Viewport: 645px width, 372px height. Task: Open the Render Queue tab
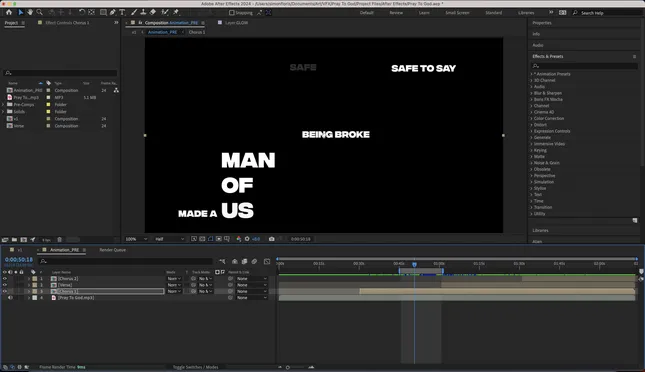click(112, 250)
